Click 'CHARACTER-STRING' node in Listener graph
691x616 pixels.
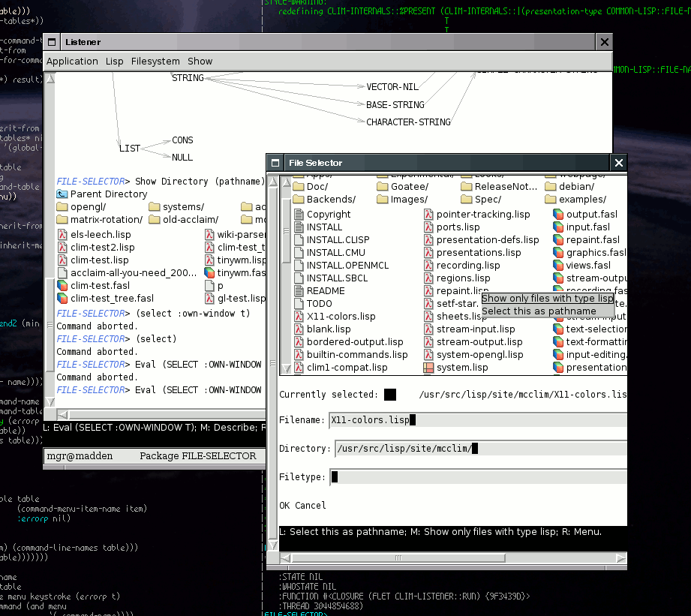tap(408, 122)
